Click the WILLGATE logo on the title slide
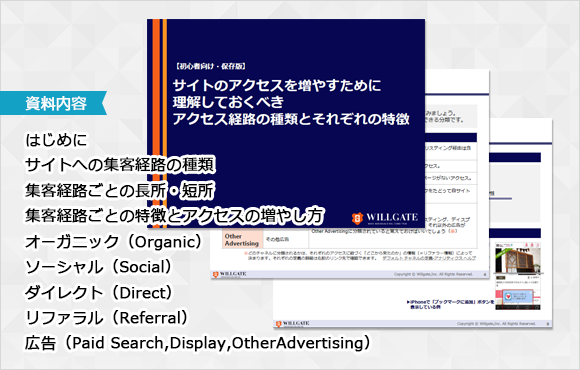Screen dimensions: 580x370 tap(385, 218)
